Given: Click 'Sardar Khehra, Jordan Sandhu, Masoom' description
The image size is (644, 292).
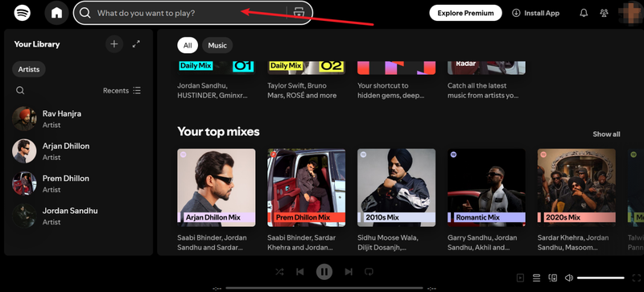Looking at the screenshot, I should click(573, 243).
